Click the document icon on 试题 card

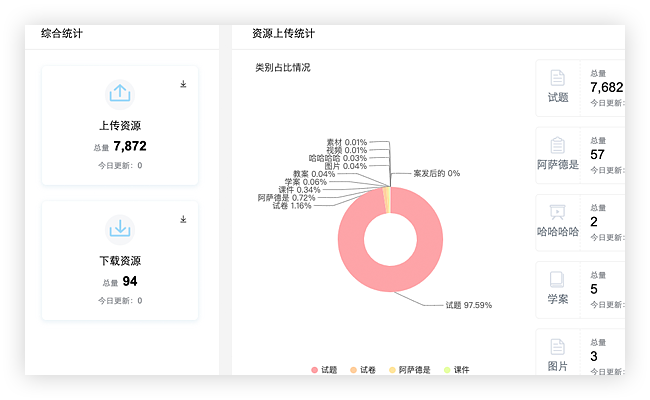coord(557,78)
